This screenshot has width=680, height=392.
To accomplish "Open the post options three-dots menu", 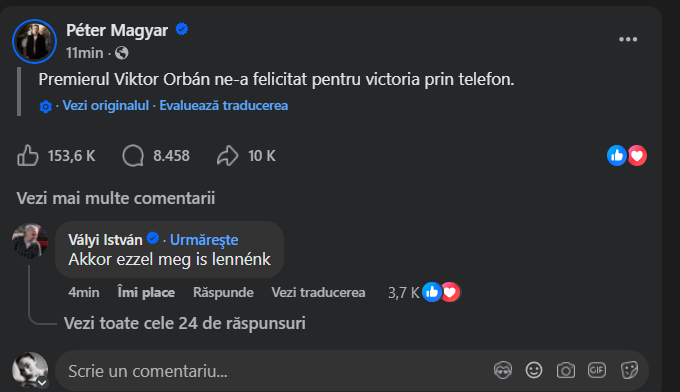I will click(x=628, y=39).
